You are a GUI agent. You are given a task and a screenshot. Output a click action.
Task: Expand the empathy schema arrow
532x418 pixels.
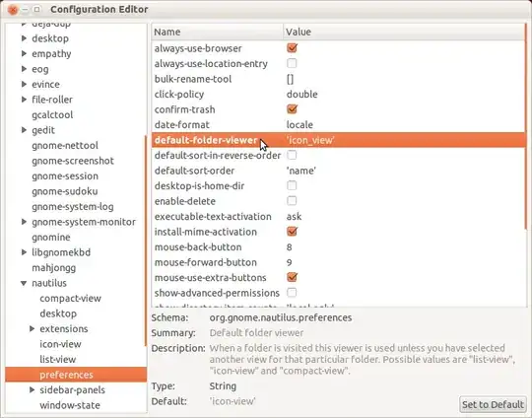point(24,53)
